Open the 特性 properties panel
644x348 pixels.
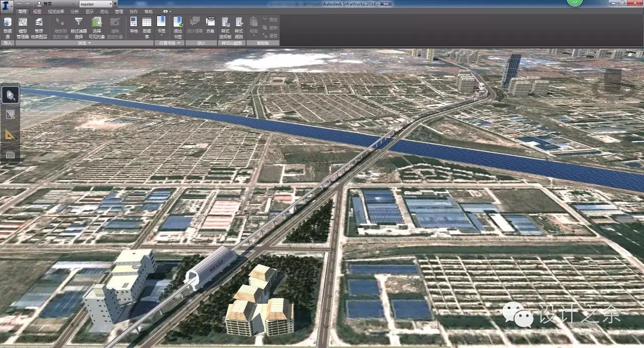pyautogui.click(x=134, y=26)
